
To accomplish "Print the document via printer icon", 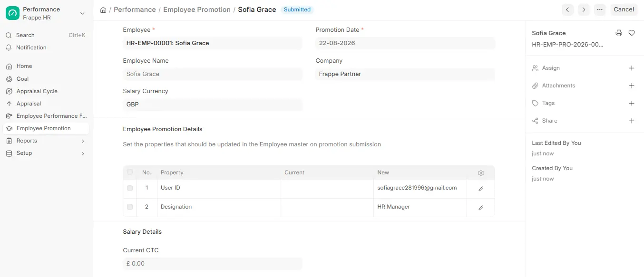I will pos(618,33).
